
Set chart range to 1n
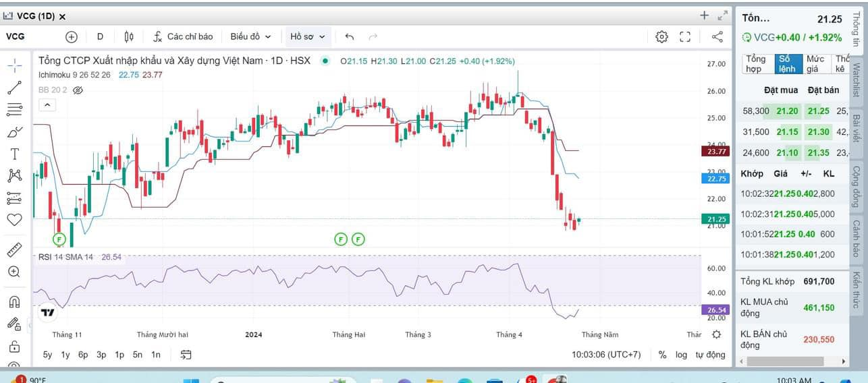click(156, 354)
